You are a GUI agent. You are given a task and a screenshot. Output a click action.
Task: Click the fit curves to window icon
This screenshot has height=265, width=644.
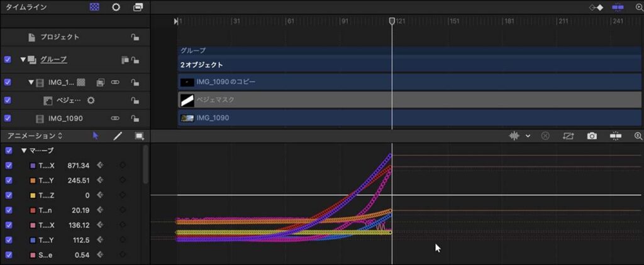click(615, 136)
